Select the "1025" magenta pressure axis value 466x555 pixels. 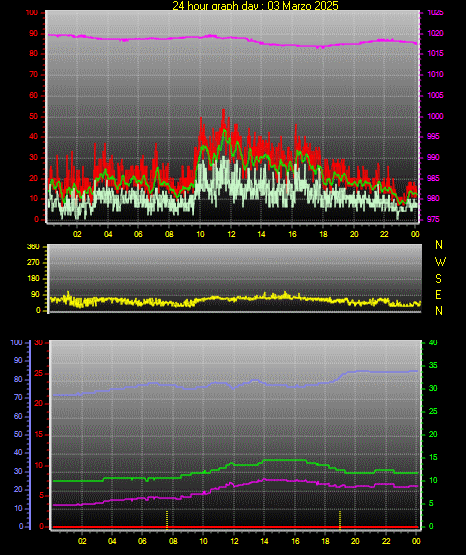coord(436,13)
